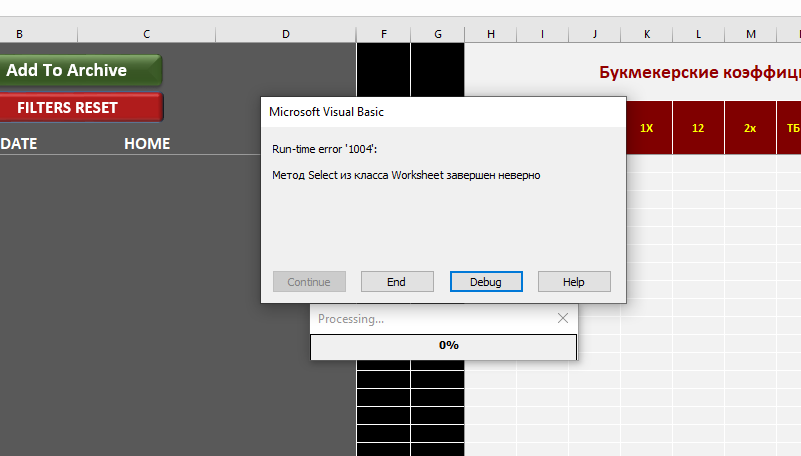Select the 2x odds header cell
This screenshot has width=801, height=456.
pos(750,128)
